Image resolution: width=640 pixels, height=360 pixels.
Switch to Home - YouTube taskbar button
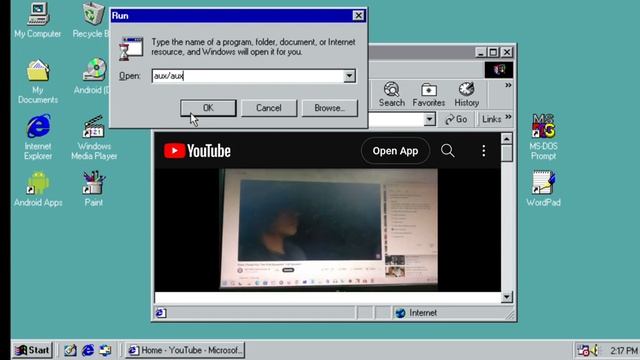pos(185,350)
